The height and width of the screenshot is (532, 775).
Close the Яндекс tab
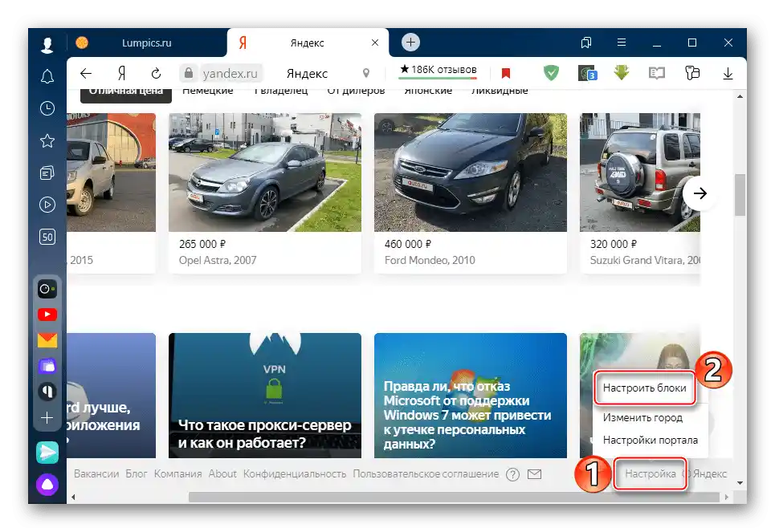[375, 43]
